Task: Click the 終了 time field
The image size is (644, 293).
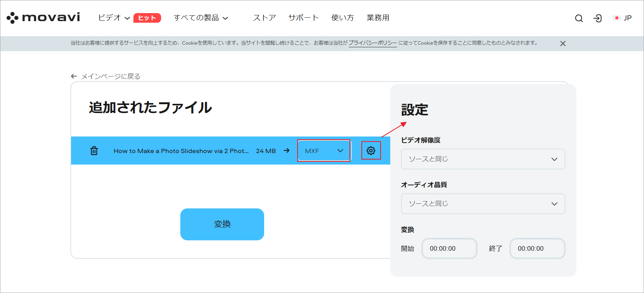Action: [537, 248]
